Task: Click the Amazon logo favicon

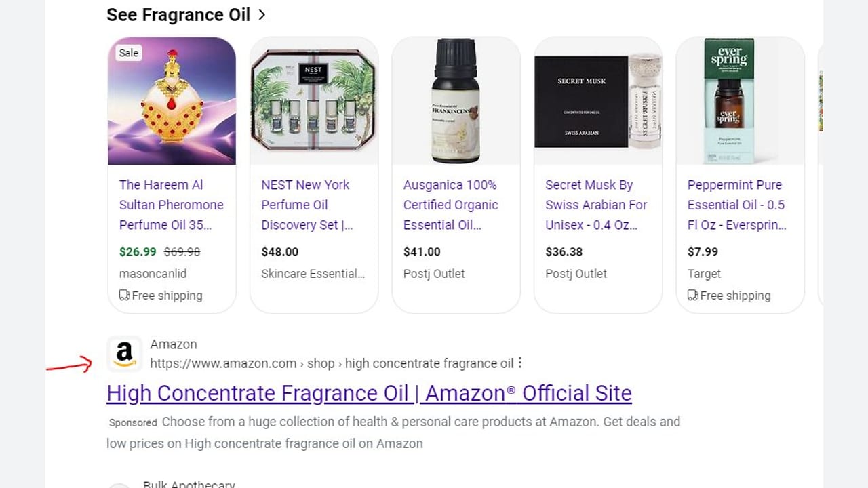Action: point(124,354)
